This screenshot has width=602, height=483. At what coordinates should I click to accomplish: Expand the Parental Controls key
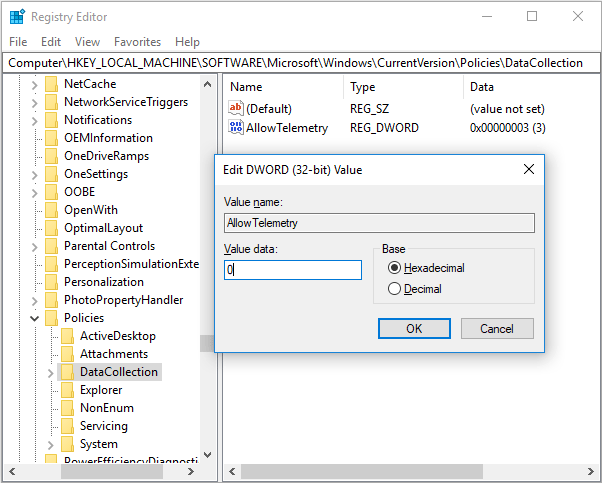[x=35, y=247]
